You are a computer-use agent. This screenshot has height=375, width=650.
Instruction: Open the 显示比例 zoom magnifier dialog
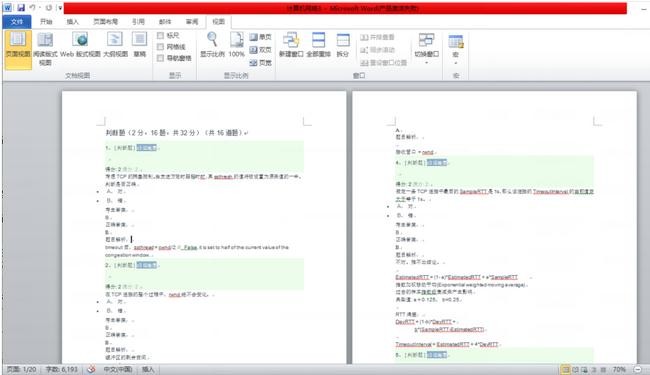(212, 45)
